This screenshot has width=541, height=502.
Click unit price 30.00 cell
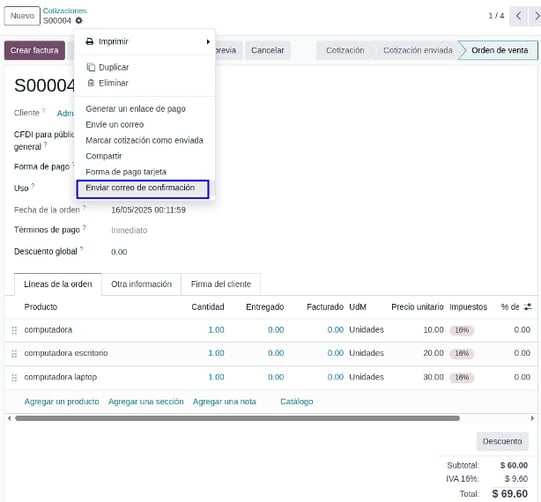[x=433, y=377]
